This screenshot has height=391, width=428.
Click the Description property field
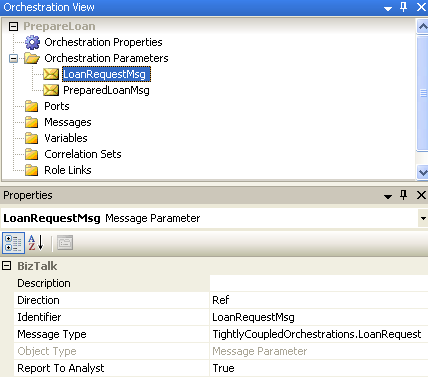(319, 283)
